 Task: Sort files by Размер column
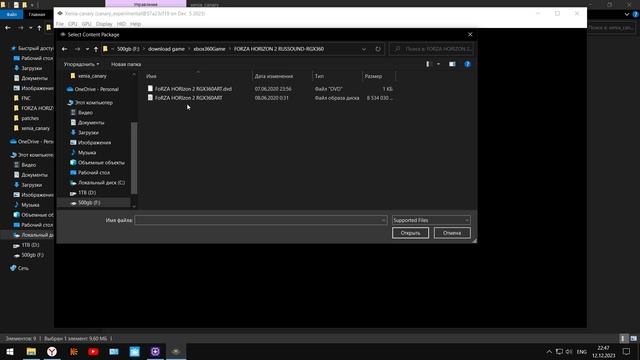click(x=378, y=76)
